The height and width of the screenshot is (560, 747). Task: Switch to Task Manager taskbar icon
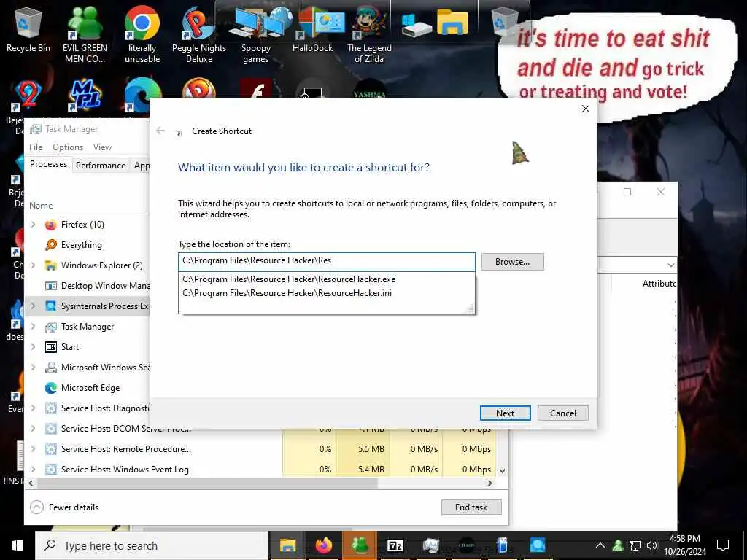(x=430, y=545)
